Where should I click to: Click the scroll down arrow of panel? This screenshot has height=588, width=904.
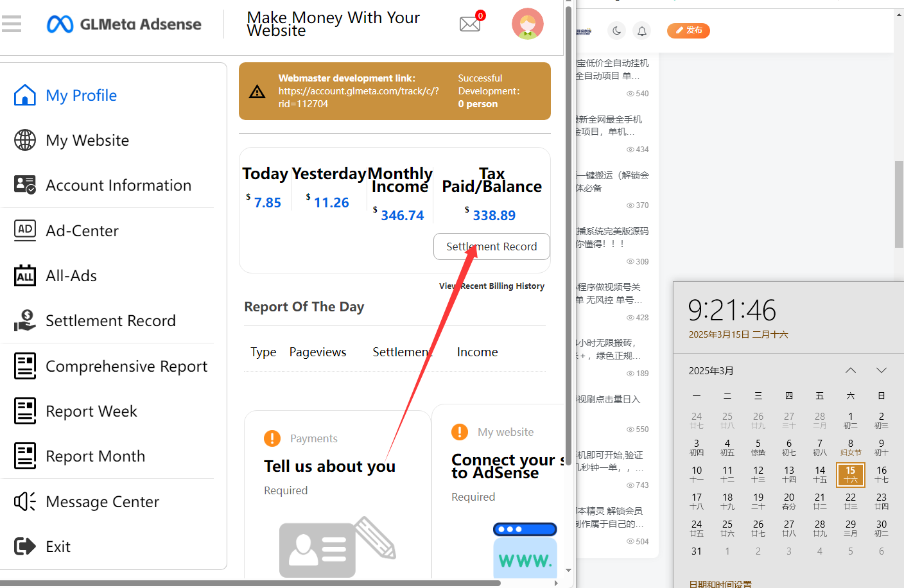coord(568,570)
